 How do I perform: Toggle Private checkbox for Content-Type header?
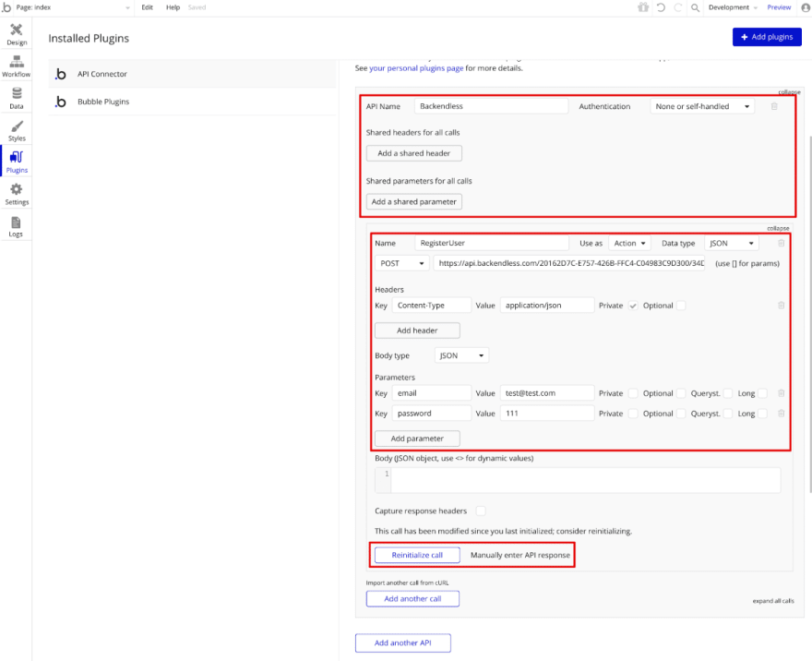pyautogui.click(x=633, y=306)
